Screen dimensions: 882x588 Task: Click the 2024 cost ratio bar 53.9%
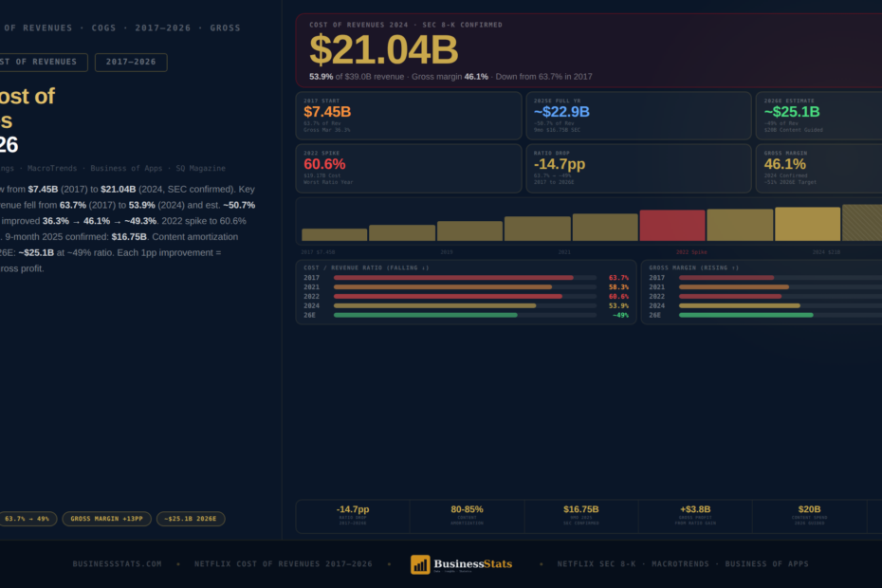[x=434, y=306]
